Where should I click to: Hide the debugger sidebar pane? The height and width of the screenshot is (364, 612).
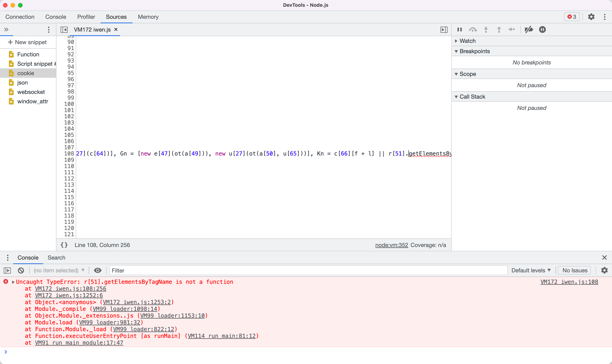tap(444, 30)
